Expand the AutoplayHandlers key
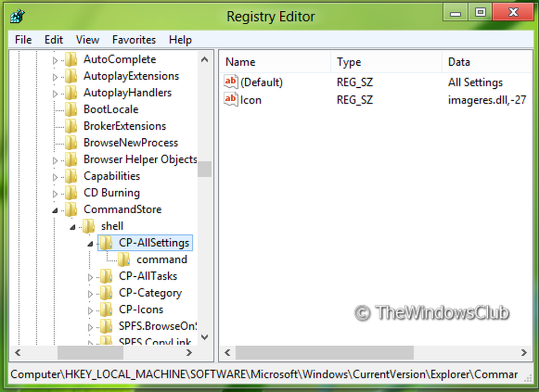 point(55,94)
